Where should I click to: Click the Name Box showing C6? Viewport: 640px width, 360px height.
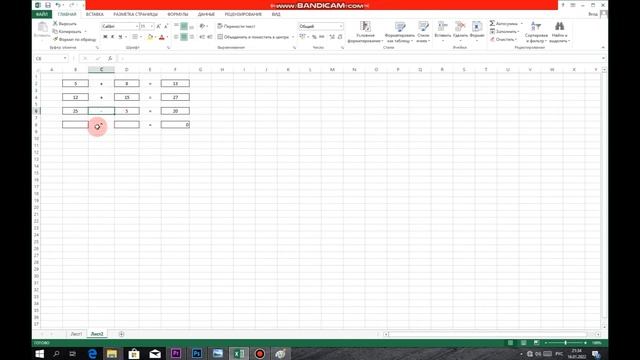(51, 58)
